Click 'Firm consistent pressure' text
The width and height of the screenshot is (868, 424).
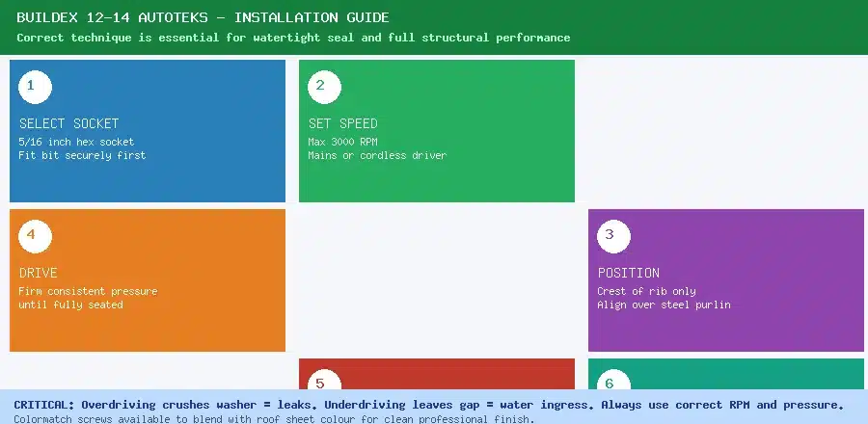[88, 291]
